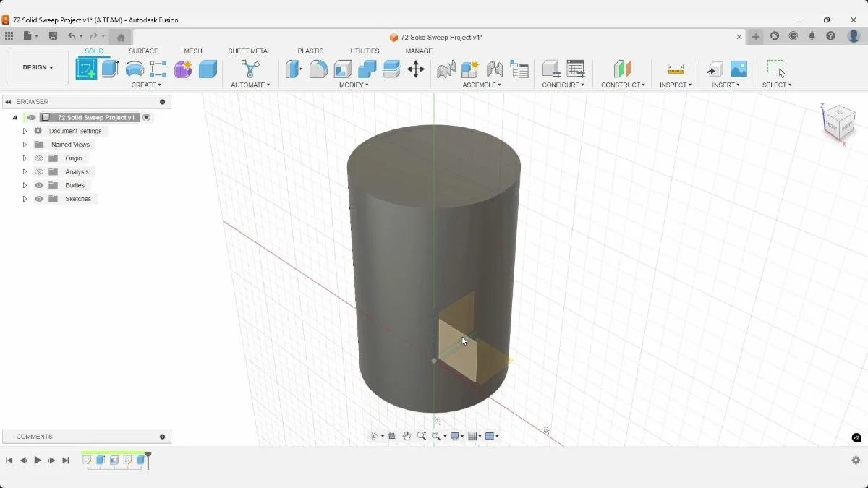
Task: Click the Derive tool icon in Create group
Action: [x=158, y=69]
